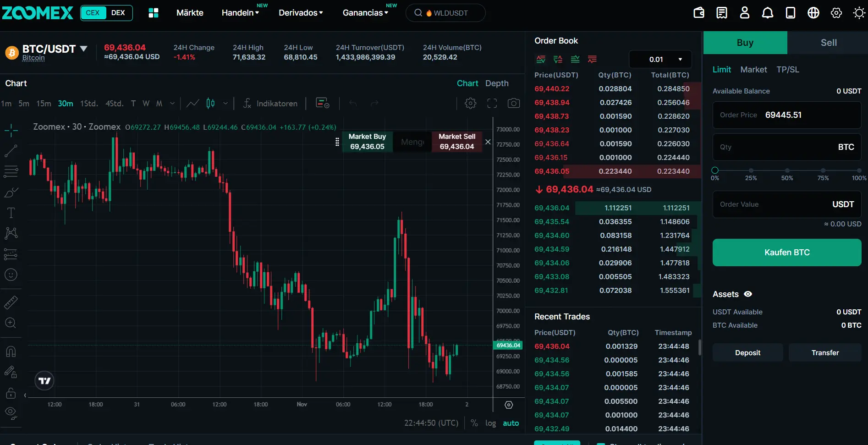Open the Derivados dropdown menu
This screenshot has height=445, width=868.
point(301,13)
